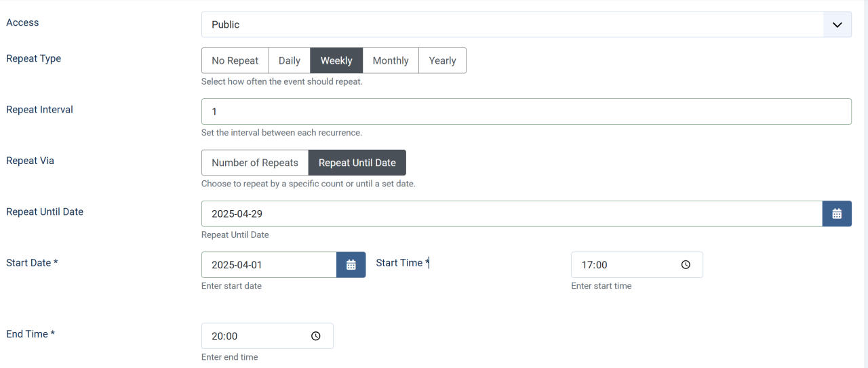Image resolution: width=868 pixels, height=368 pixels.
Task: Click the clock icon in Start Time
Action: 686,265
